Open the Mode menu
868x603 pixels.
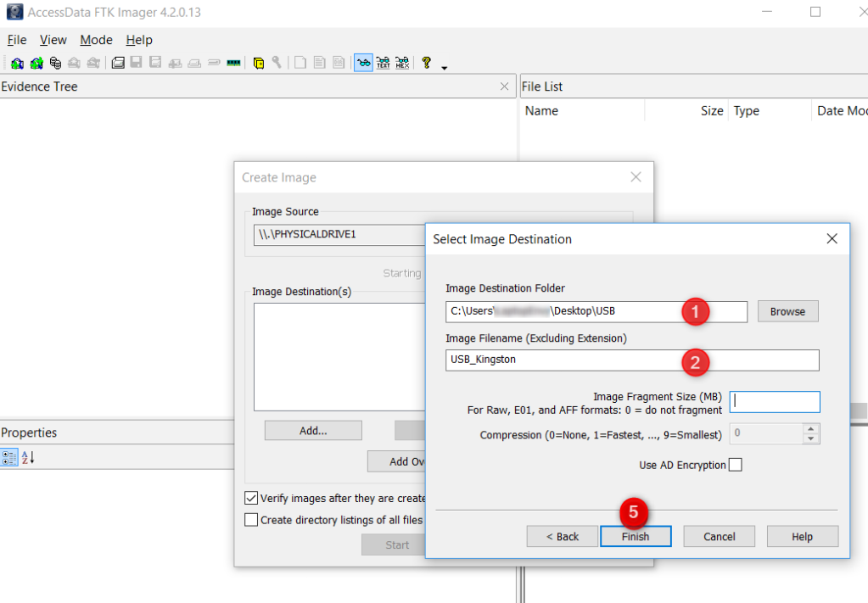click(x=96, y=40)
